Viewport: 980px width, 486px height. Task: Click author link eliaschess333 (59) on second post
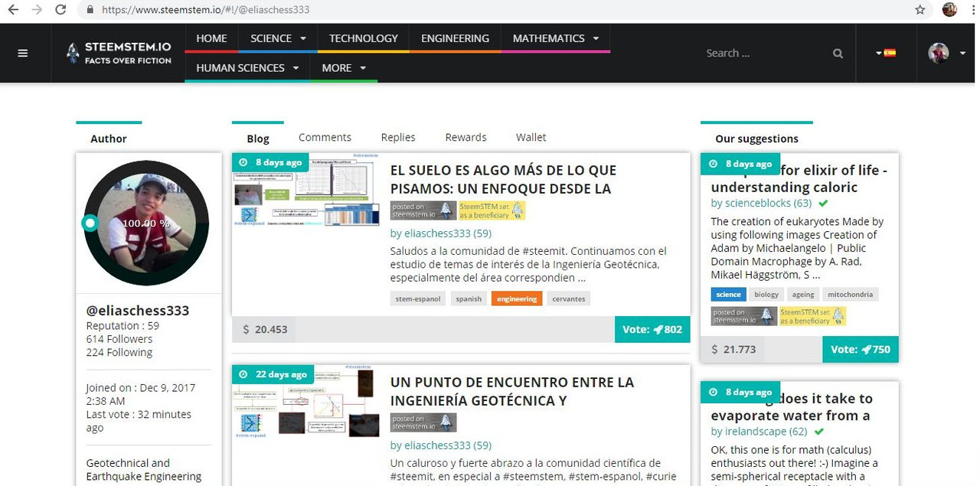[440, 445]
